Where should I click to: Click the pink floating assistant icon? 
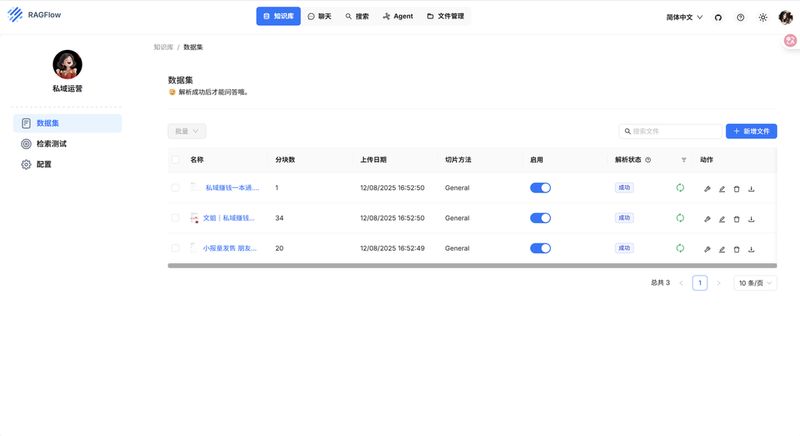pos(790,40)
